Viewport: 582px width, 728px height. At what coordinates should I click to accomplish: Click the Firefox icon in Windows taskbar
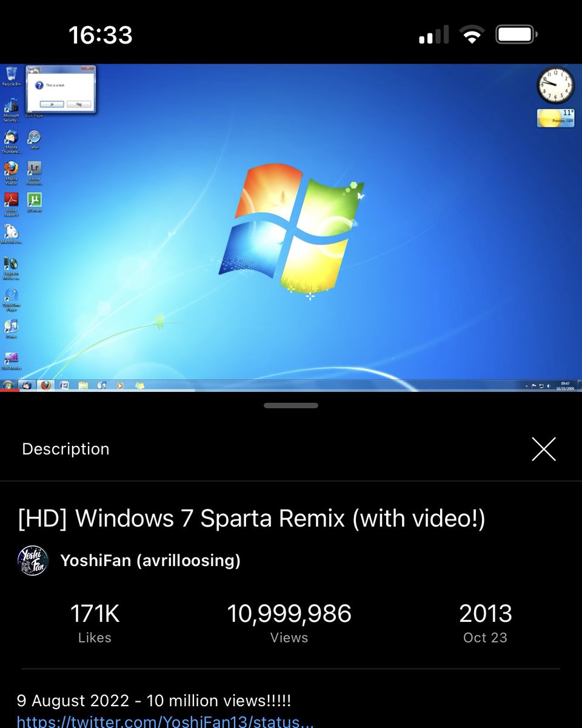click(x=45, y=385)
